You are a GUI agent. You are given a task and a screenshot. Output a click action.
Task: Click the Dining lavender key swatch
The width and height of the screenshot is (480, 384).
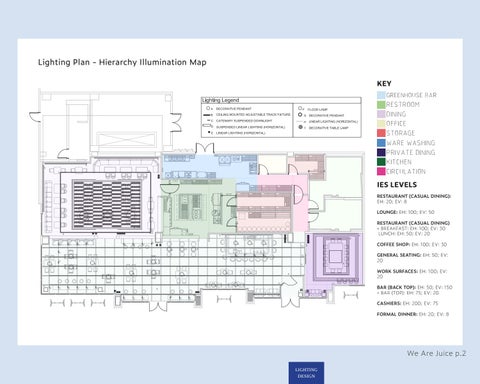381,114
